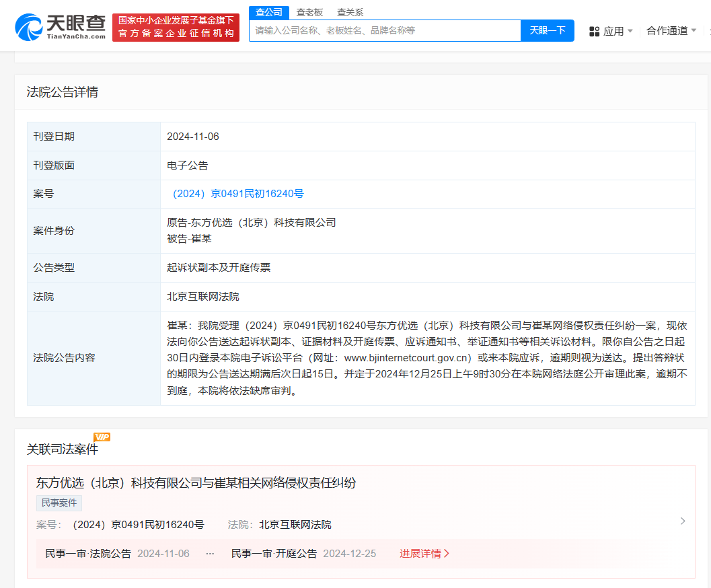Screen dimensions: 711x588
Task: Click the 天眼一下 search button
Action: (548, 30)
